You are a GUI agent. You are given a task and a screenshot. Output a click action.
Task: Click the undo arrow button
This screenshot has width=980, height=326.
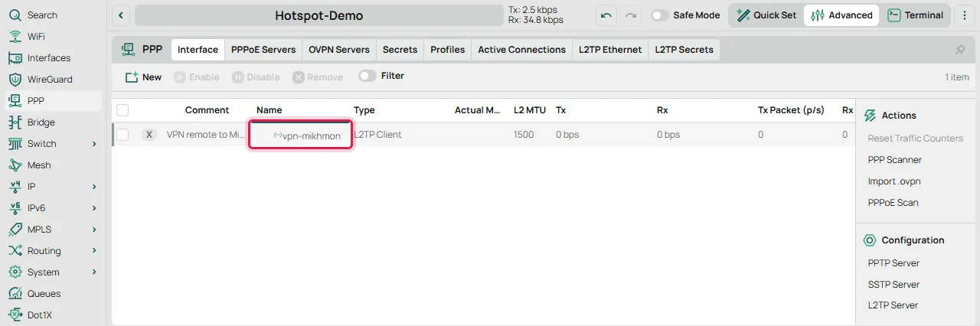[x=606, y=15]
